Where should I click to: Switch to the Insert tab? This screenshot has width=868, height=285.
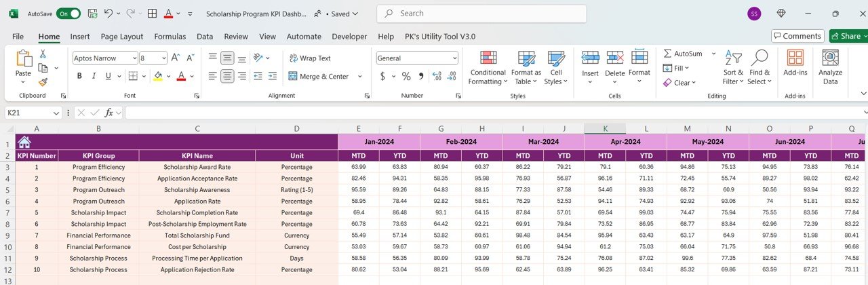[x=80, y=37]
